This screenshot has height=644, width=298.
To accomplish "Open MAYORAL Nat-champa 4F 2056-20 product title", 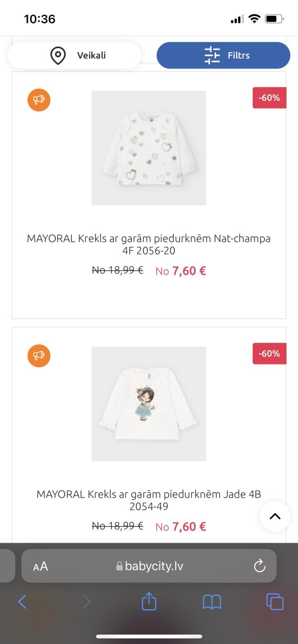I will pyautogui.click(x=149, y=244).
